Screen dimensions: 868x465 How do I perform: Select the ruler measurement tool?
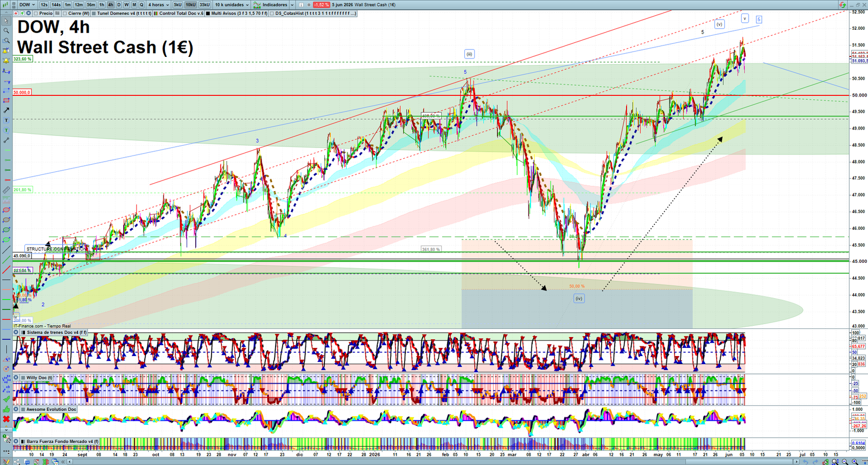coord(6,190)
